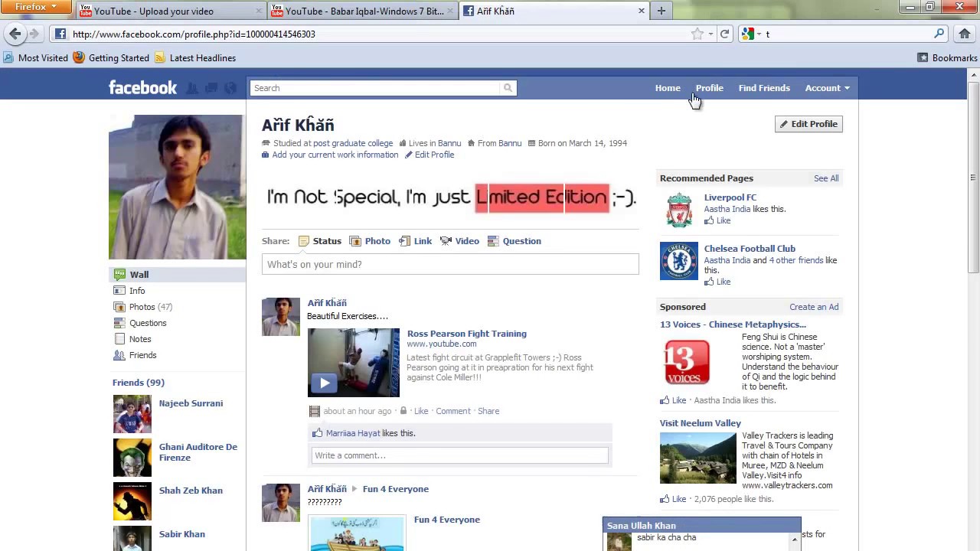Click the page vertical scrollbar
Image resolution: width=980 pixels, height=551 pixels.
(x=973, y=176)
